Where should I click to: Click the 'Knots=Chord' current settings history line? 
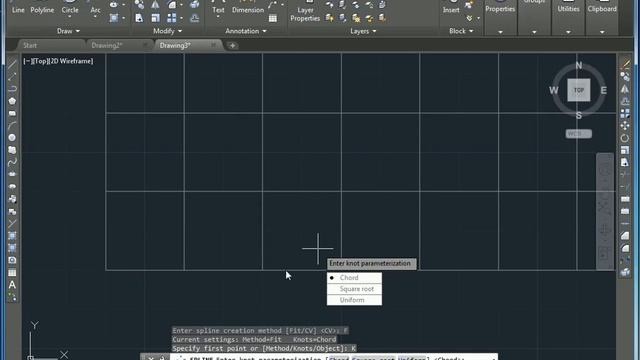(x=254, y=340)
